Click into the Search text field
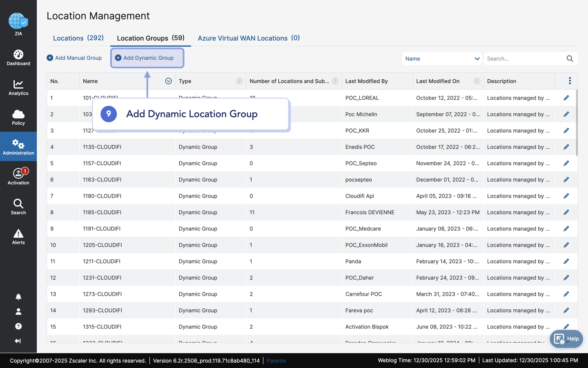This screenshot has width=588, height=368. click(x=524, y=58)
